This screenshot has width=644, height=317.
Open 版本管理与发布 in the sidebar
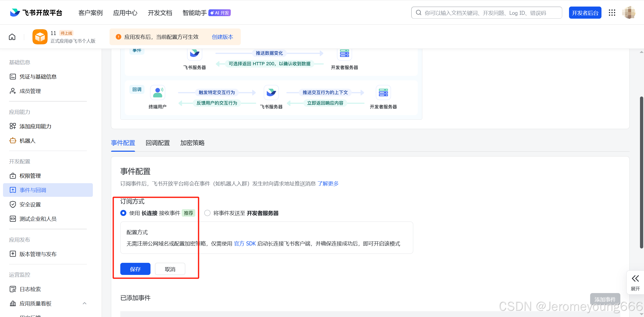pyautogui.click(x=38, y=254)
